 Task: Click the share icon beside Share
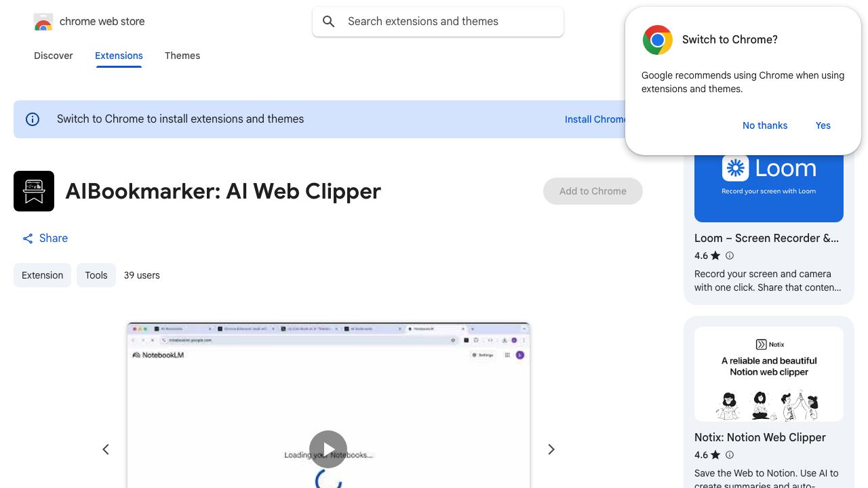click(28, 239)
